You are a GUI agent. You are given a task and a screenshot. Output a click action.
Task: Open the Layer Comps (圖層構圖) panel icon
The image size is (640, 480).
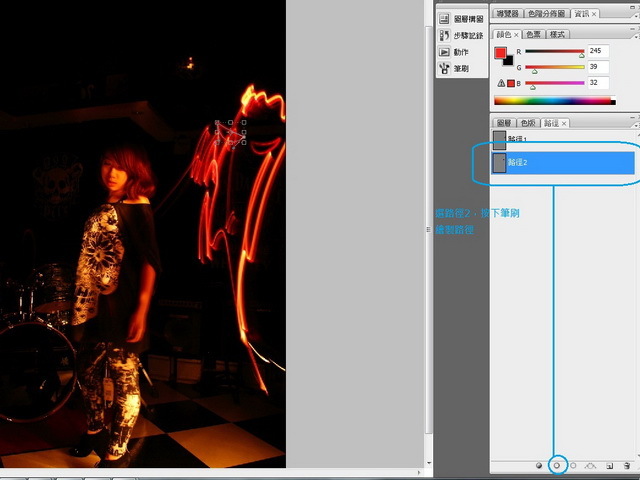pyautogui.click(x=444, y=19)
